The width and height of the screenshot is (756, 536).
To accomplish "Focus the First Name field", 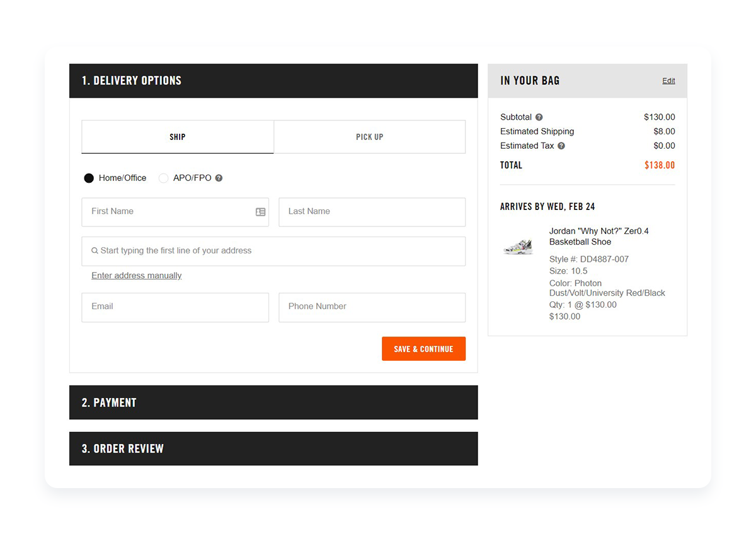I will click(175, 212).
